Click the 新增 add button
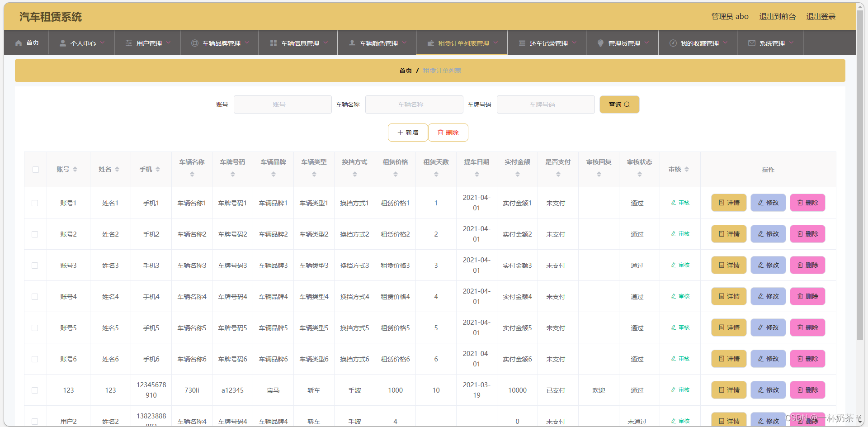868x427 pixels. pos(408,133)
